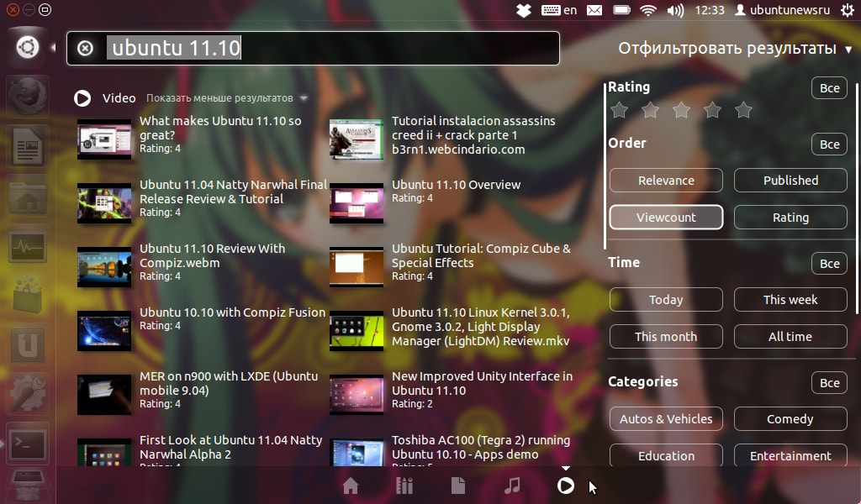Select the Video lens in bottom bar
This screenshot has width=861, height=504.
click(x=566, y=486)
